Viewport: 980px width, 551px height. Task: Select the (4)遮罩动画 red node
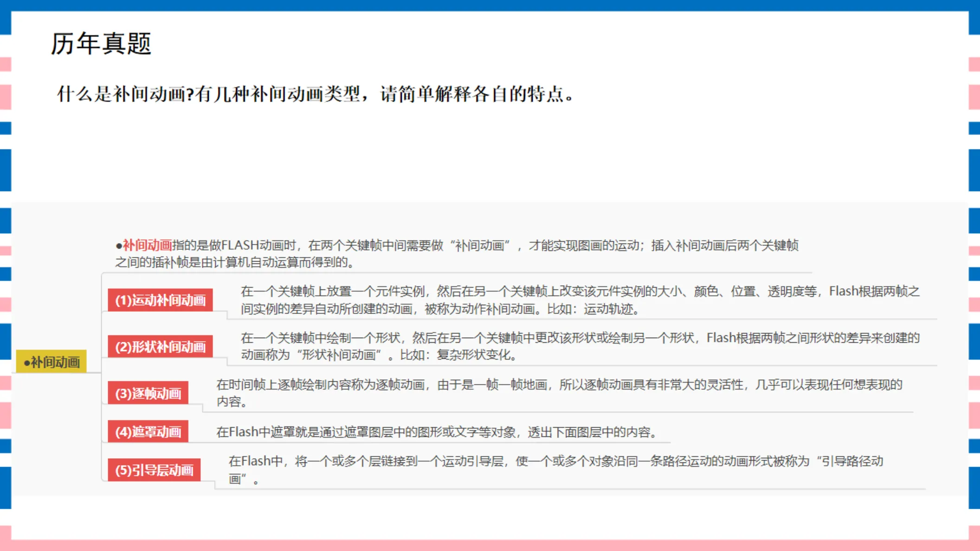click(148, 432)
